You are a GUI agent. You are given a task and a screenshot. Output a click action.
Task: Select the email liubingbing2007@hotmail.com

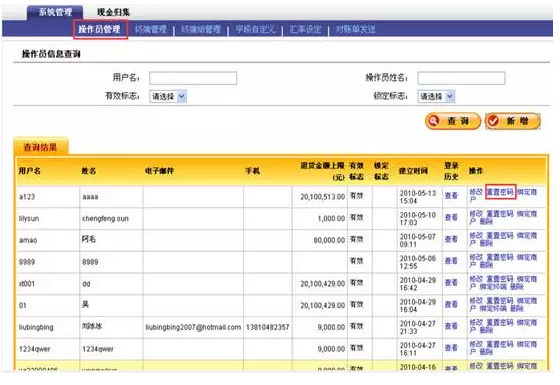pyautogui.click(x=193, y=327)
